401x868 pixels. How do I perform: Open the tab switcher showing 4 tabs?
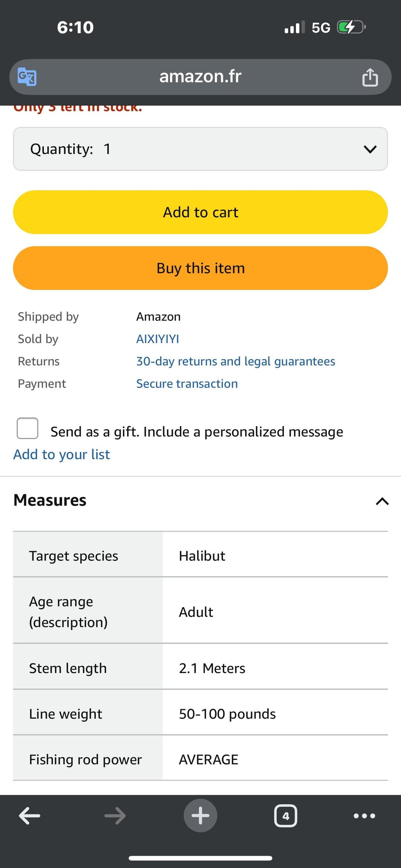(x=286, y=816)
